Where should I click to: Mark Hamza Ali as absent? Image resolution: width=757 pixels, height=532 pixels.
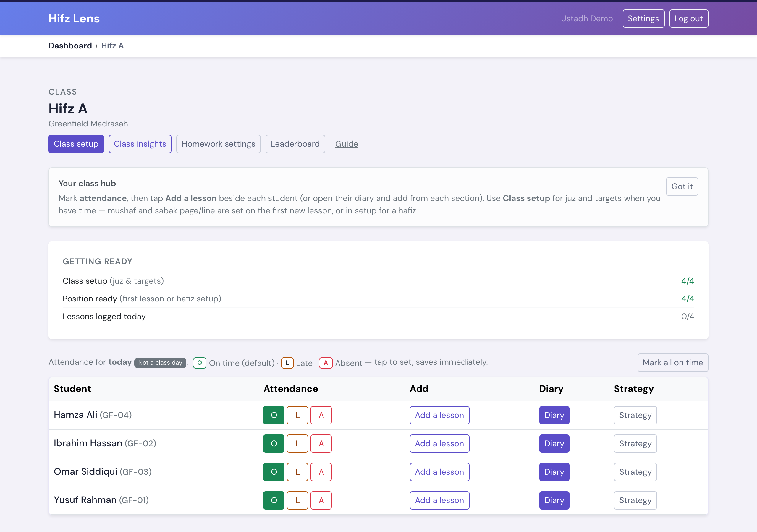[321, 415]
